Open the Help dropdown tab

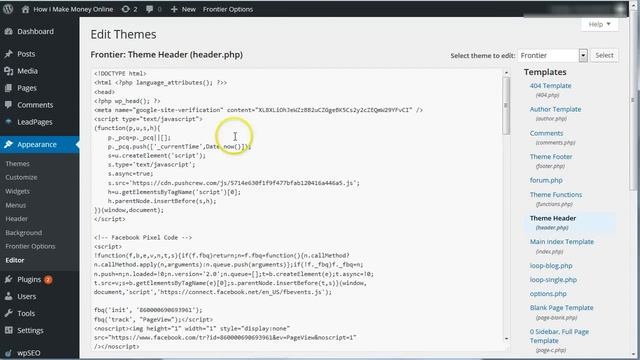click(599, 24)
